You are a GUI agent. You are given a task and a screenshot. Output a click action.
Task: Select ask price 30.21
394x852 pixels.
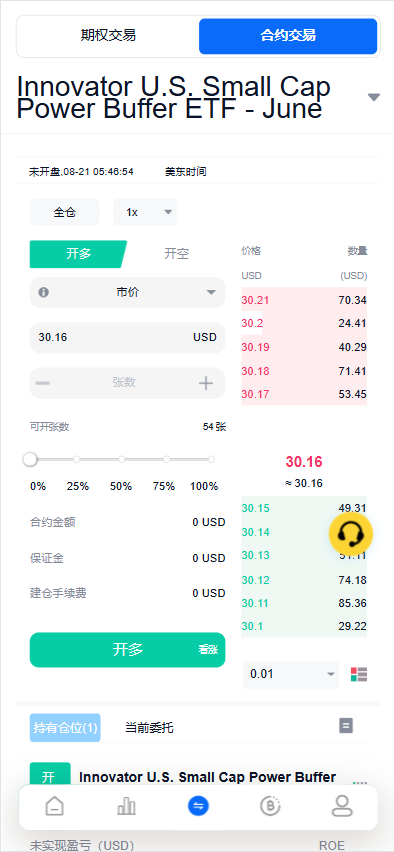(255, 300)
